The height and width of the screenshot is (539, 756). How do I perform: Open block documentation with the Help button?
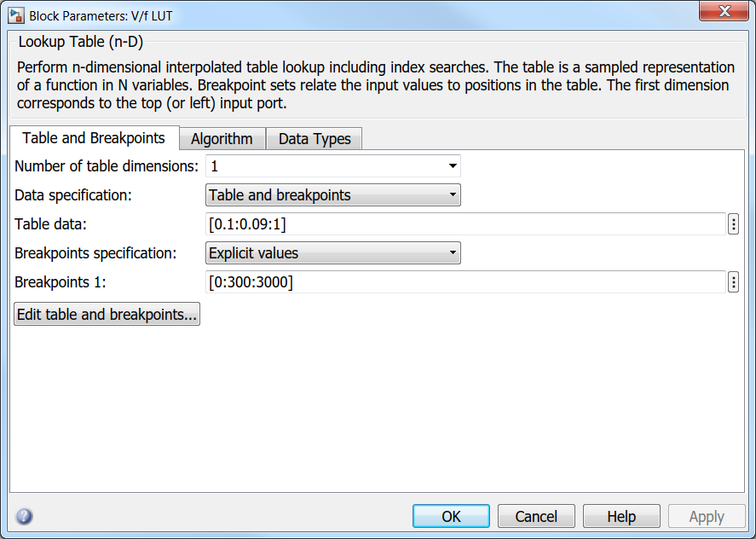pyautogui.click(x=621, y=516)
